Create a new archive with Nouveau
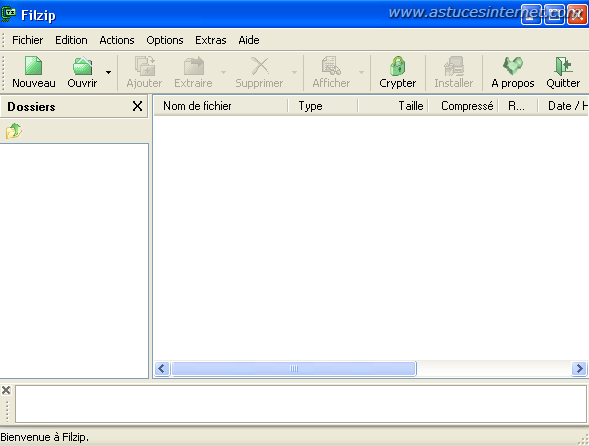589x446 pixels. tap(33, 73)
